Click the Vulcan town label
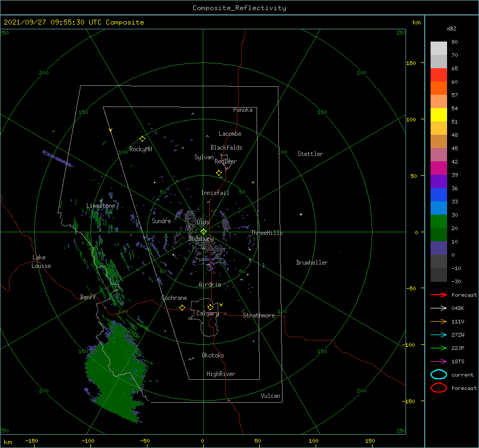The image size is (479, 448). pos(271,396)
